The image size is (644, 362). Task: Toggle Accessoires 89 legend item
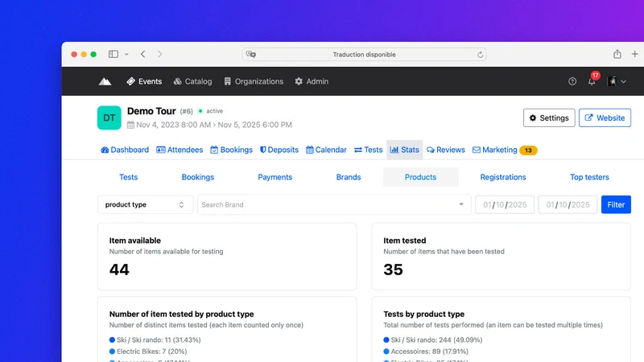426,352
